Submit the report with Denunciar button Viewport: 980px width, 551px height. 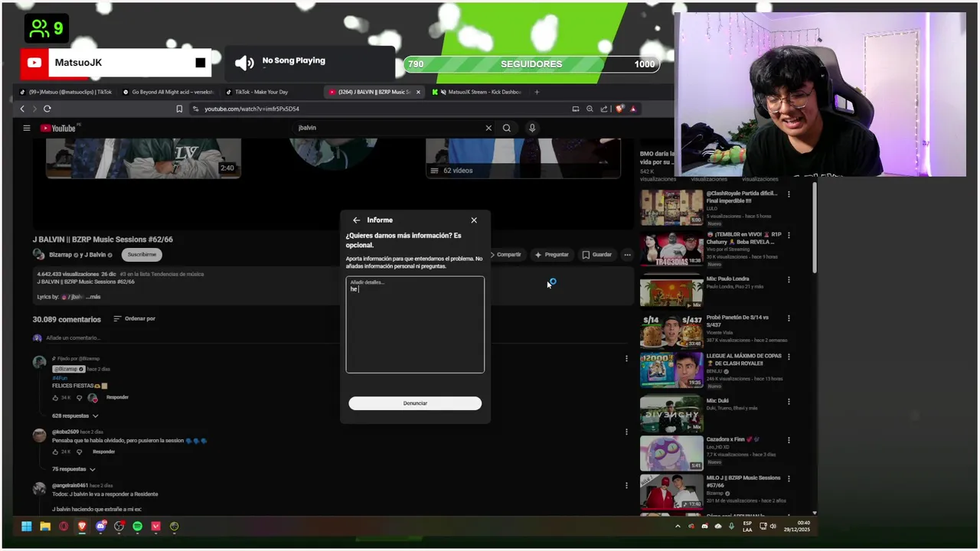tap(415, 403)
